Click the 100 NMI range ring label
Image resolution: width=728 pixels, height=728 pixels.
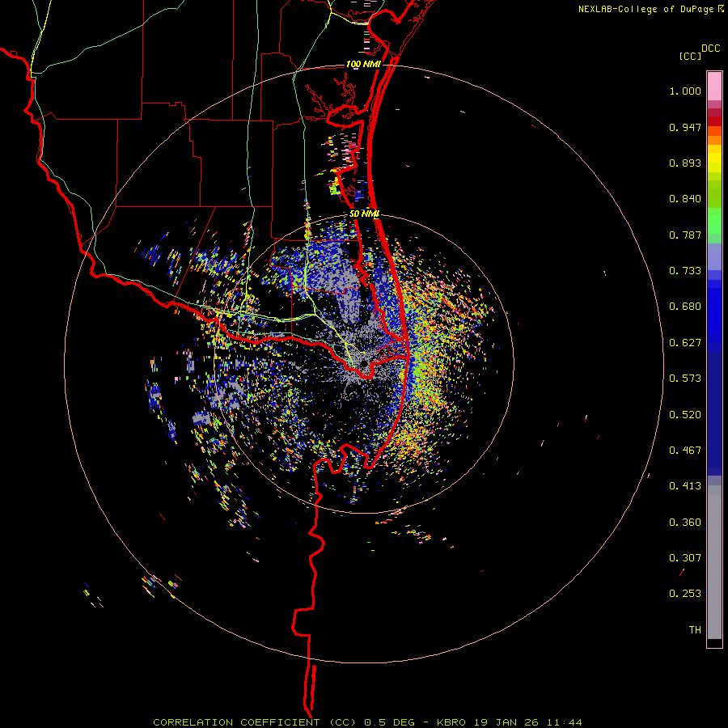pyautogui.click(x=363, y=64)
